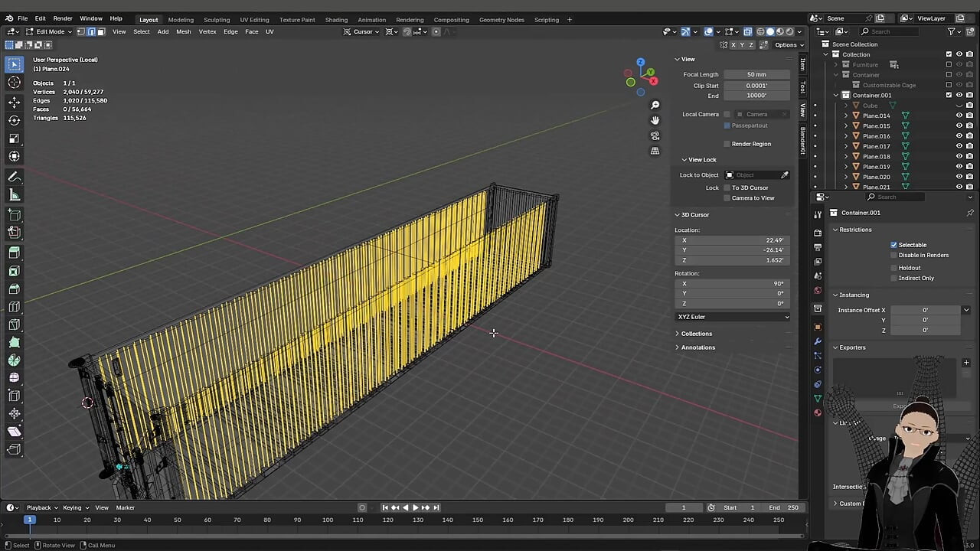
Task: Select the Move tool in left toolbar
Action: pos(14,102)
